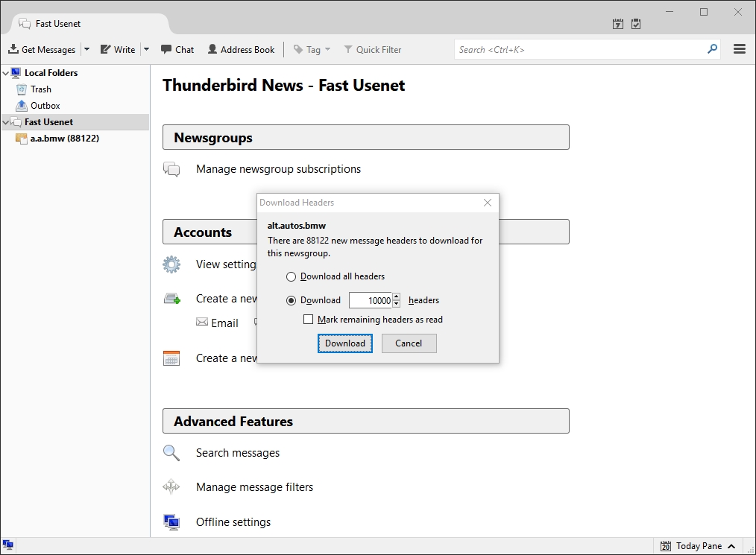Select the Trash folder
756x555 pixels.
[41, 89]
